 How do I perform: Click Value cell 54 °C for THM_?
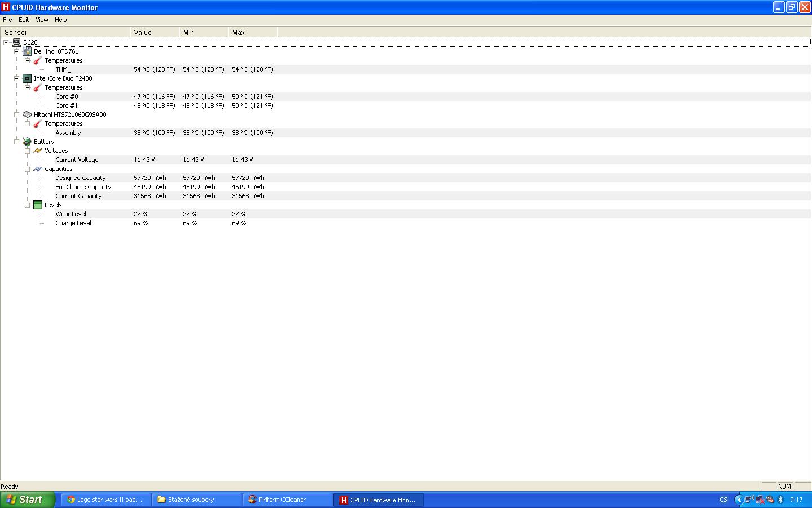(x=155, y=69)
